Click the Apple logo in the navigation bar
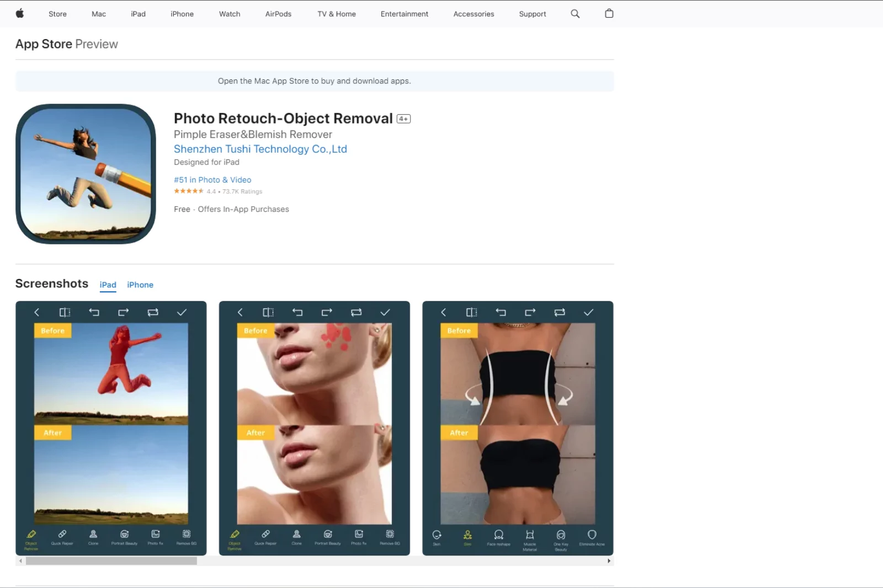 click(20, 14)
